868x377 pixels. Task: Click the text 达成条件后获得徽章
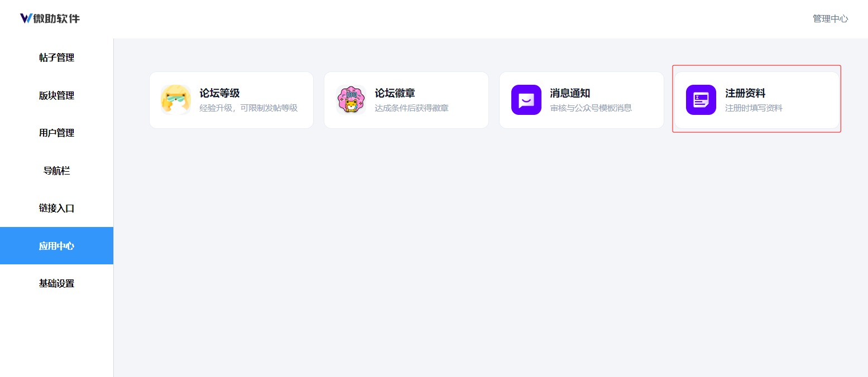[411, 108]
